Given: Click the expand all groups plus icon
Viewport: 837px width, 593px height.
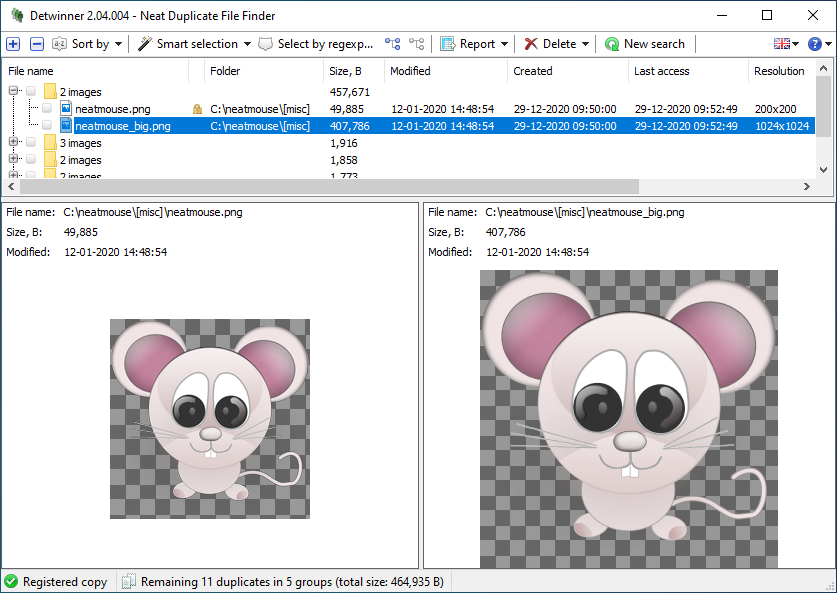Looking at the screenshot, I should 13,44.
